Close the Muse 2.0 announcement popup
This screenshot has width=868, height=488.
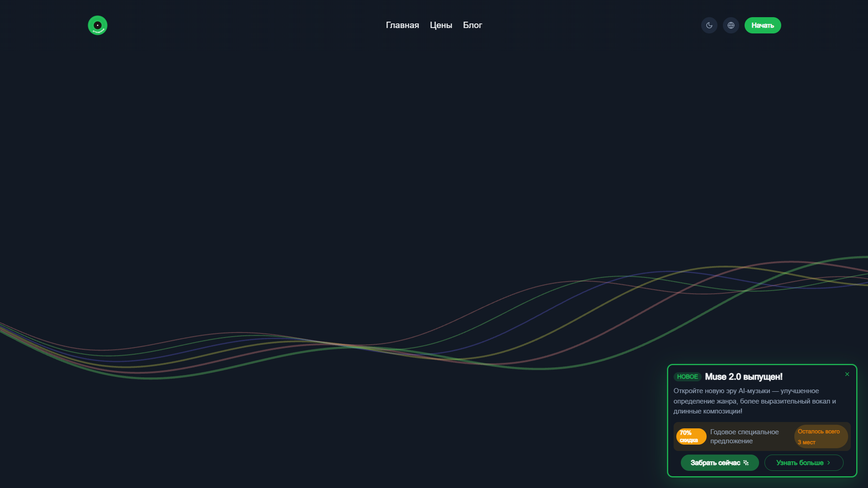pyautogui.click(x=847, y=374)
